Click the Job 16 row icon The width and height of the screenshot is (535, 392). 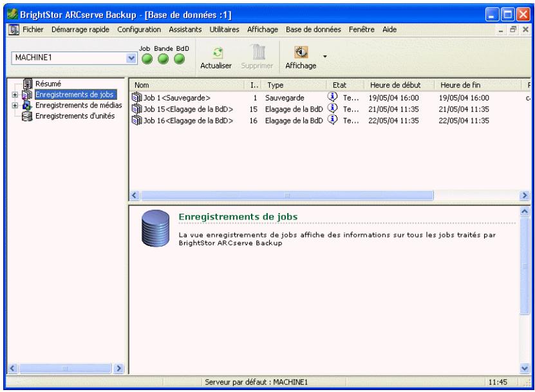pos(137,120)
